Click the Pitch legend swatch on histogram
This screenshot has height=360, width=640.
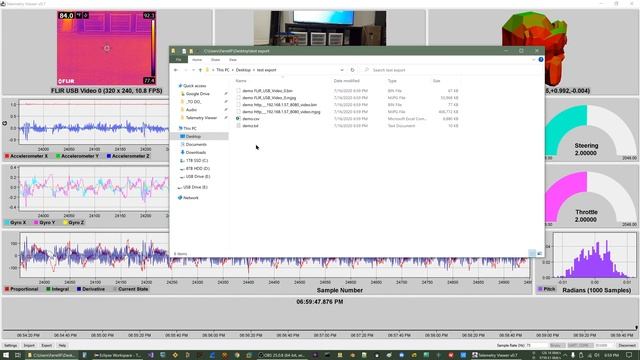click(540, 289)
